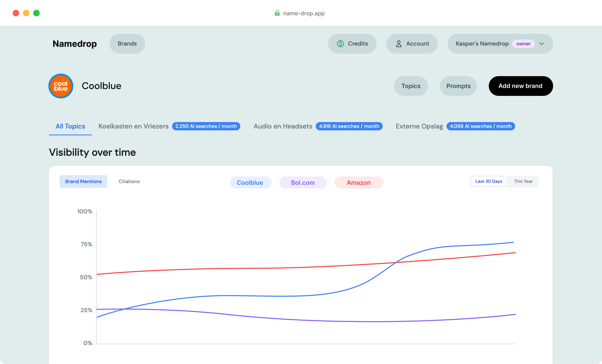The width and height of the screenshot is (602, 364).
Task: Open the Brands page
Action: [127, 44]
